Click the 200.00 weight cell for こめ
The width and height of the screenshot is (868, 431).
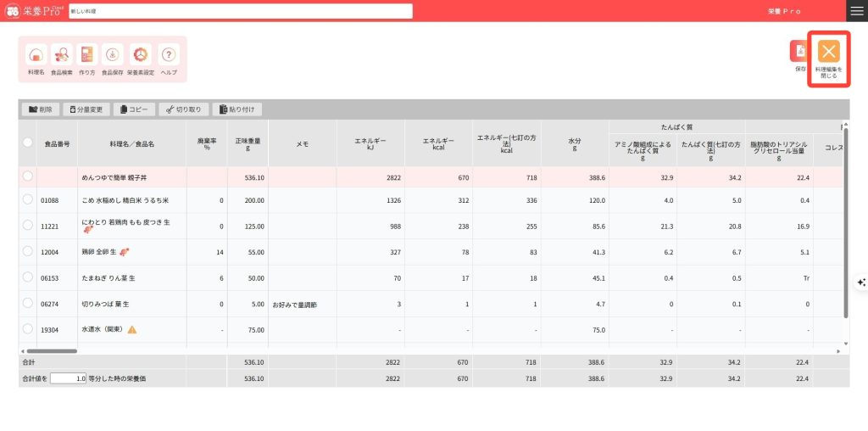(248, 200)
